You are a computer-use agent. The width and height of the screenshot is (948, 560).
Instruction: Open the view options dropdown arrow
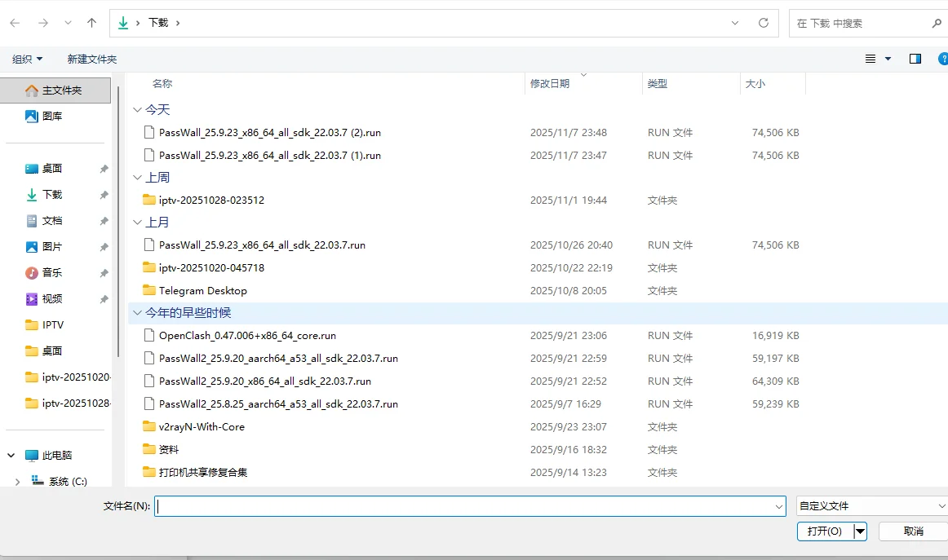coord(888,59)
